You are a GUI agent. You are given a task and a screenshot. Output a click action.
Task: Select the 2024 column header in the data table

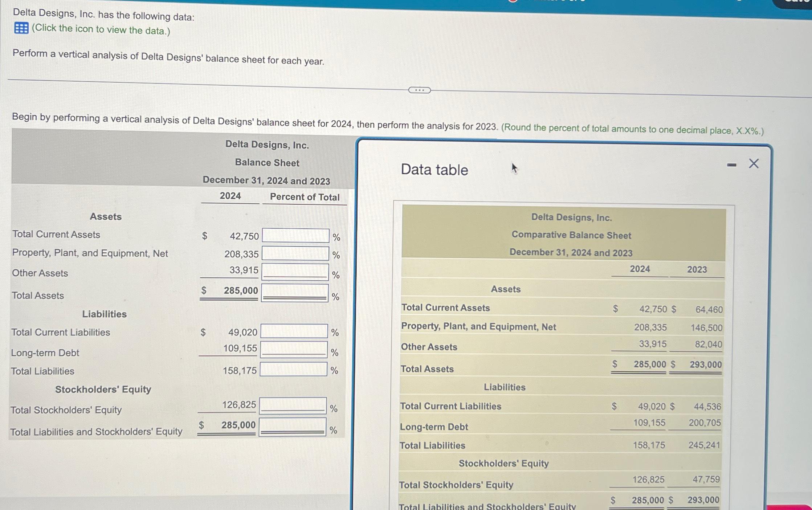pos(641,269)
